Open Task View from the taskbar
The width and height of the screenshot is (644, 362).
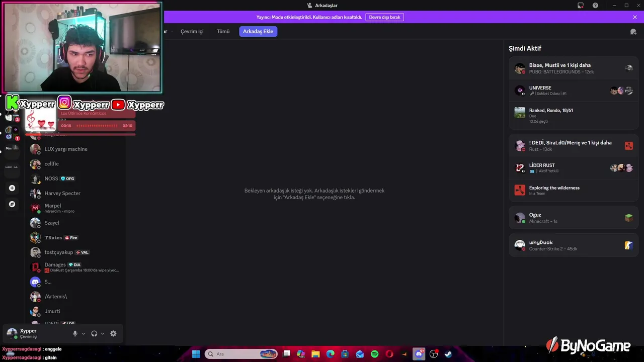click(x=287, y=354)
